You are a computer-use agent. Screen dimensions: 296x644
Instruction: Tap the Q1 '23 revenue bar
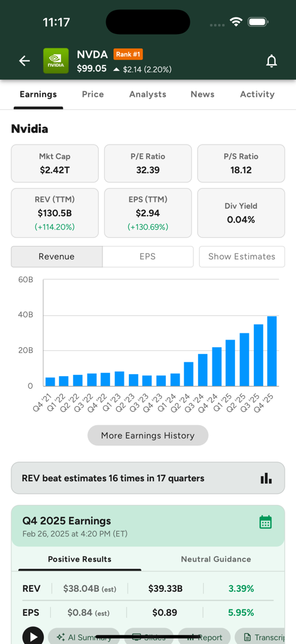119,379
